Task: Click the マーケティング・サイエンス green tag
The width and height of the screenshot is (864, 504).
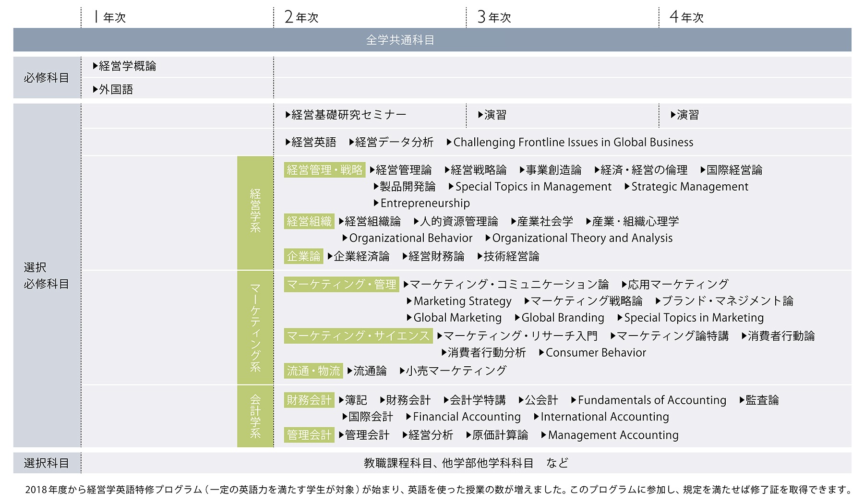Action: pos(359,336)
